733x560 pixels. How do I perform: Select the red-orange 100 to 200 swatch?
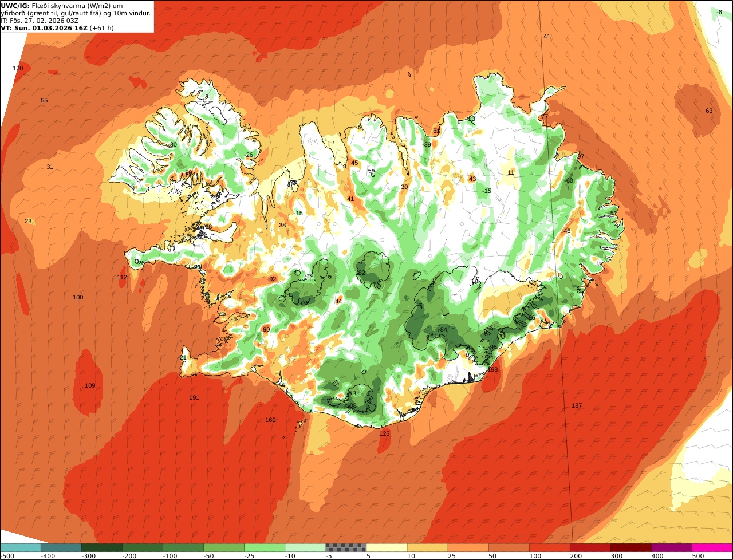(x=549, y=547)
